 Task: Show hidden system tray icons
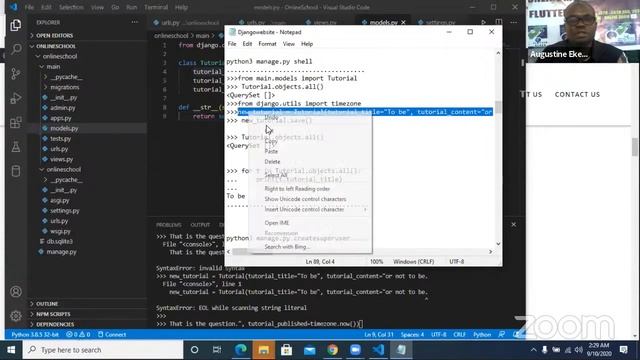coord(533,350)
